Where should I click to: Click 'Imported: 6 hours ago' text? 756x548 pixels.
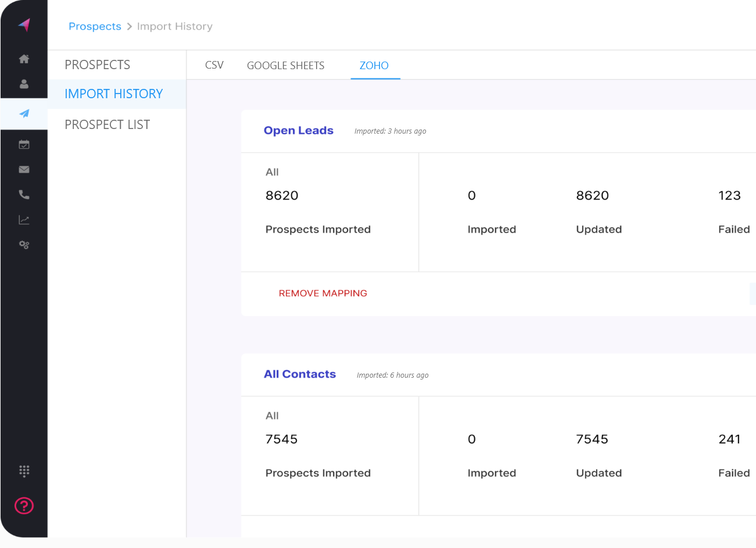click(x=393, y=375)
